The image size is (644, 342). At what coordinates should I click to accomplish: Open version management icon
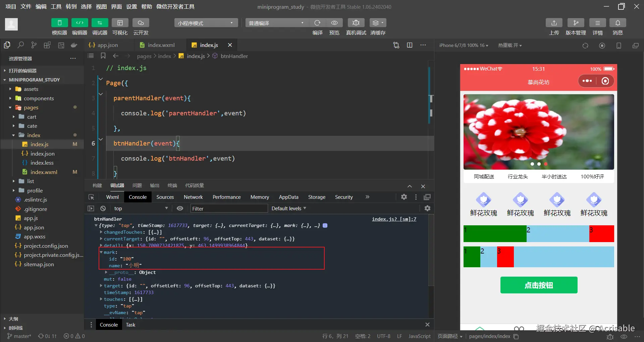pyautogui.click(x=576, y=23)
